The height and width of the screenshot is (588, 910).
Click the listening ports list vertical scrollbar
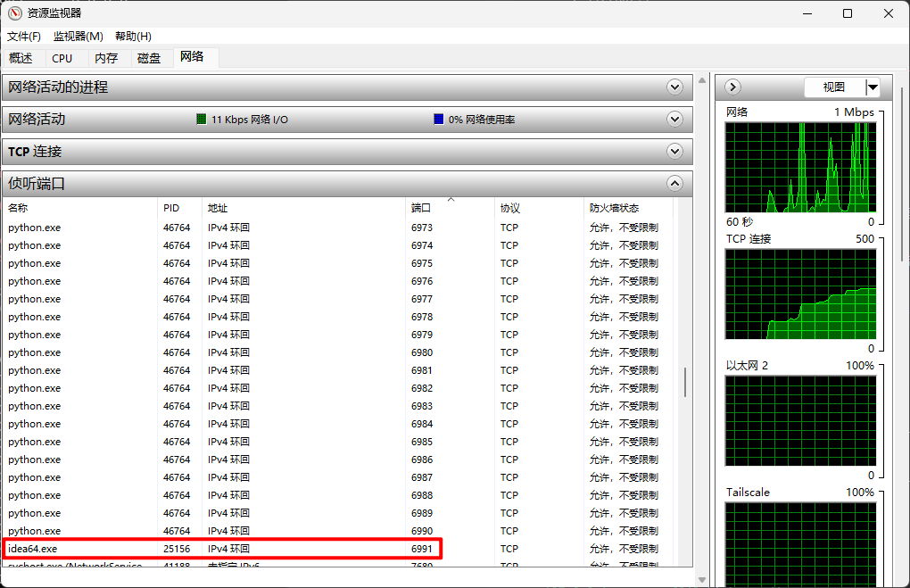pyautogui.click(x=685, y=383)
